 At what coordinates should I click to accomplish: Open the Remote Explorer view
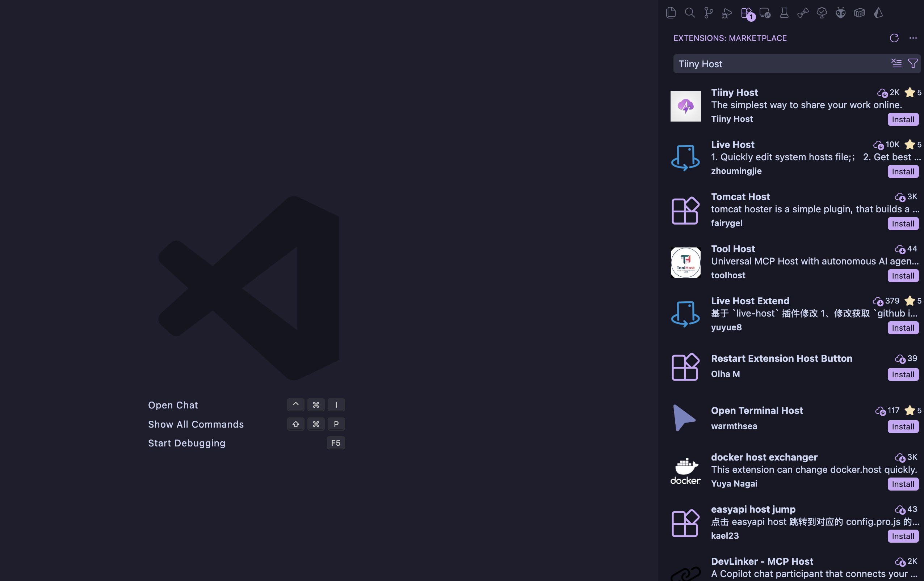[x=765, y=13]
